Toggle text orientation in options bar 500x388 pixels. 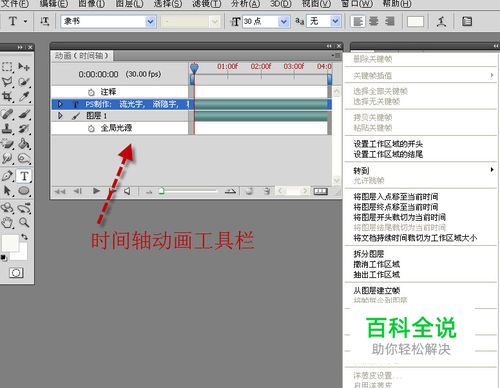coord(44,21)
